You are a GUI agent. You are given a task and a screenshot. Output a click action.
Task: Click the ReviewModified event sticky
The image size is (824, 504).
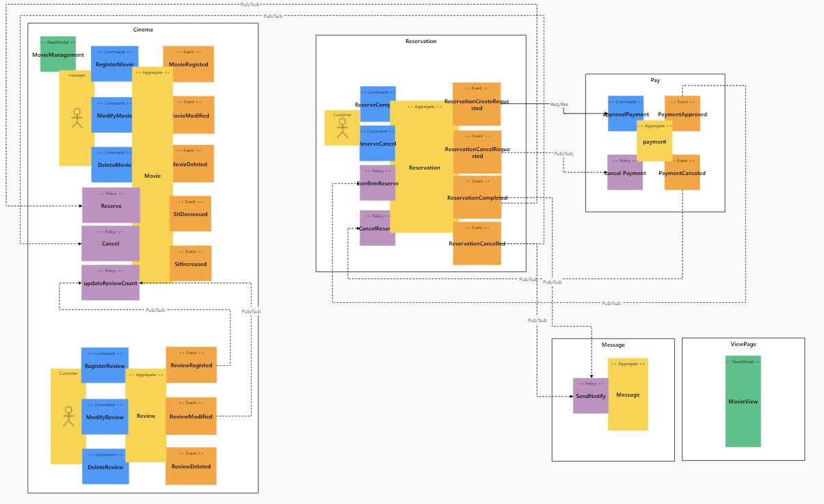191,416
